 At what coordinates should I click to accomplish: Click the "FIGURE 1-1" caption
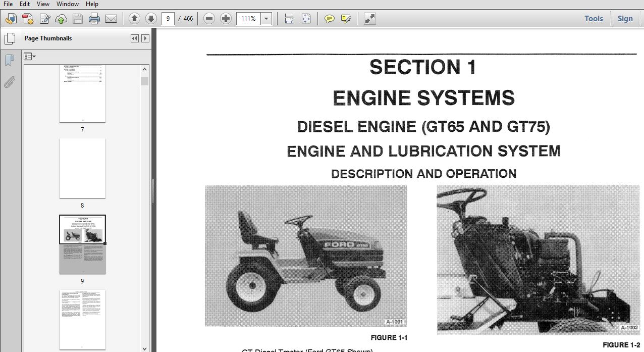[x=389, y=337]
